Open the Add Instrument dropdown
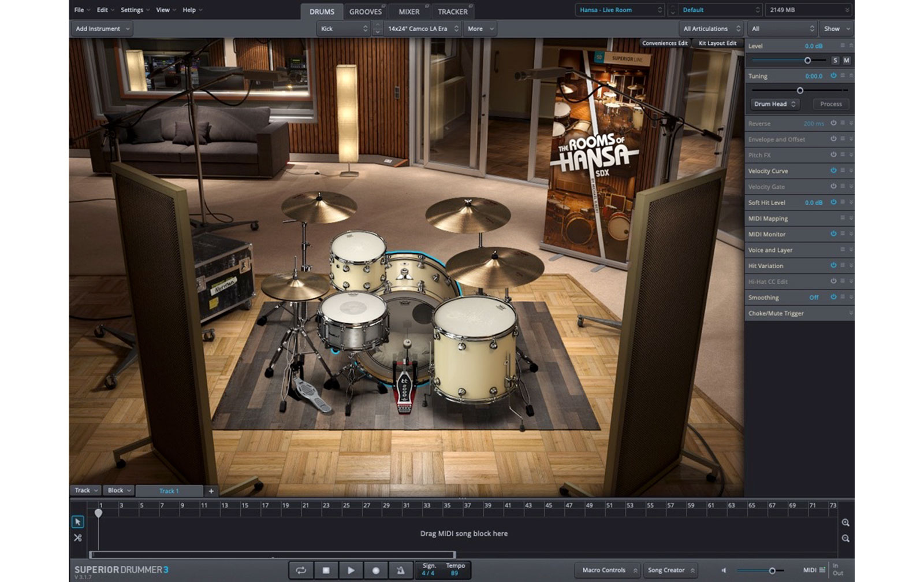924x582 pixels. [102, 28]
